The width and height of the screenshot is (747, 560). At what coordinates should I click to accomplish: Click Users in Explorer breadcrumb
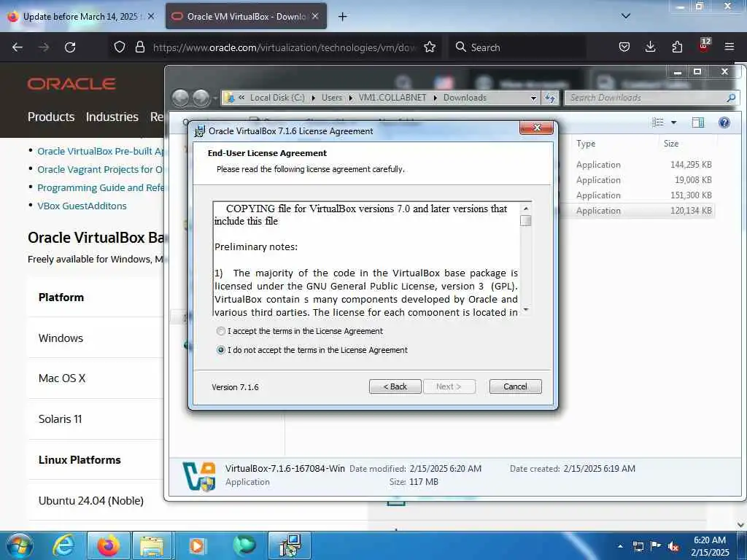coord(332,98)
